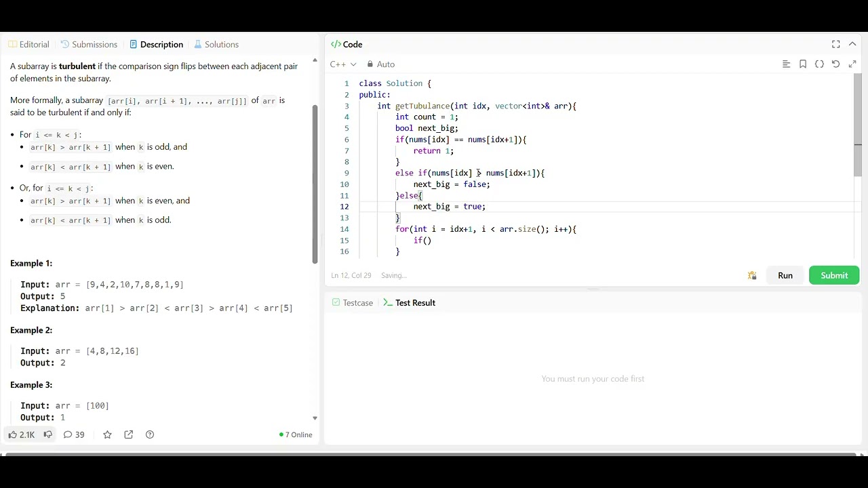
Task: Like the problem with thumbs up
Action: tap(20, 434)
